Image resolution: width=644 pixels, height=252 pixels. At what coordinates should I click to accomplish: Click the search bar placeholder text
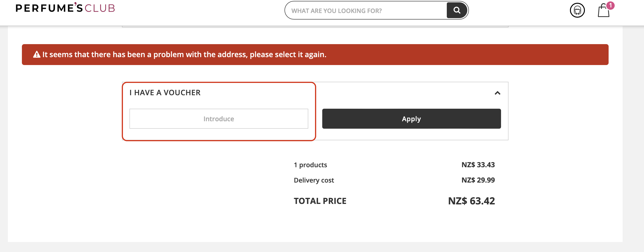tap(337, 10)
